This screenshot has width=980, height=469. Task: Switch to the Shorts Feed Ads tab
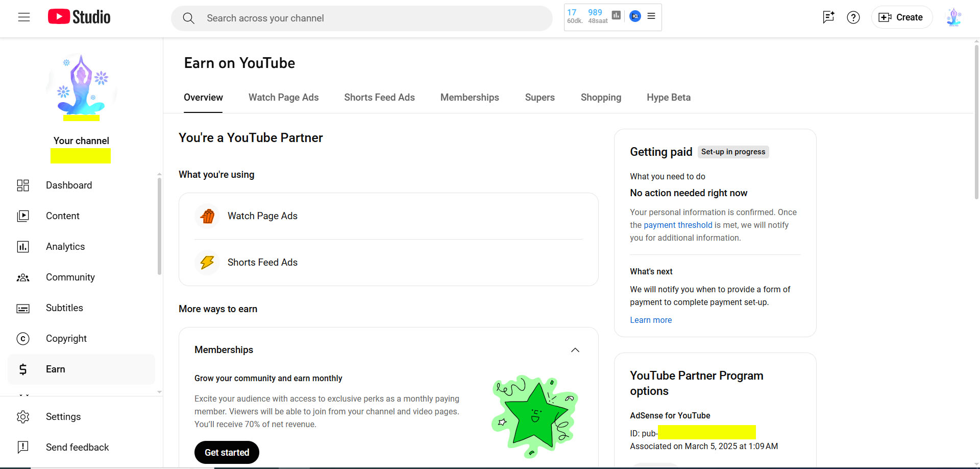tap(379, 98)
